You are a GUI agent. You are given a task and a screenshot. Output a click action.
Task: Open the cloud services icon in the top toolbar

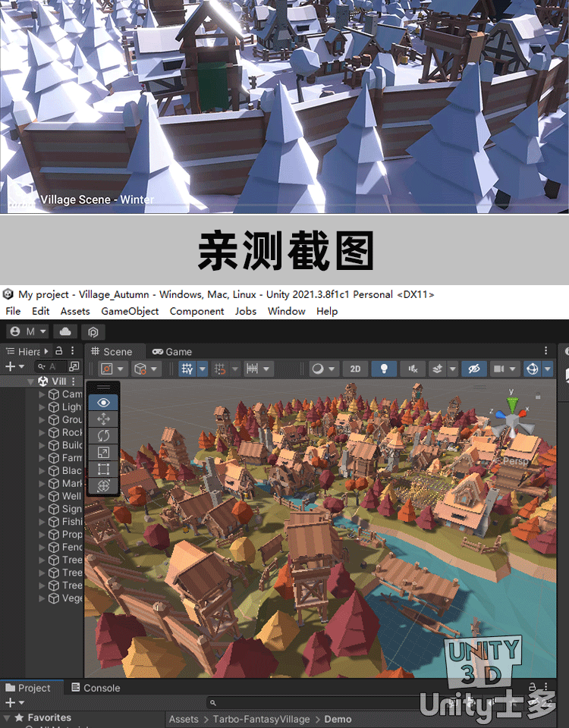pyautogui.click(x=65, y=331)
